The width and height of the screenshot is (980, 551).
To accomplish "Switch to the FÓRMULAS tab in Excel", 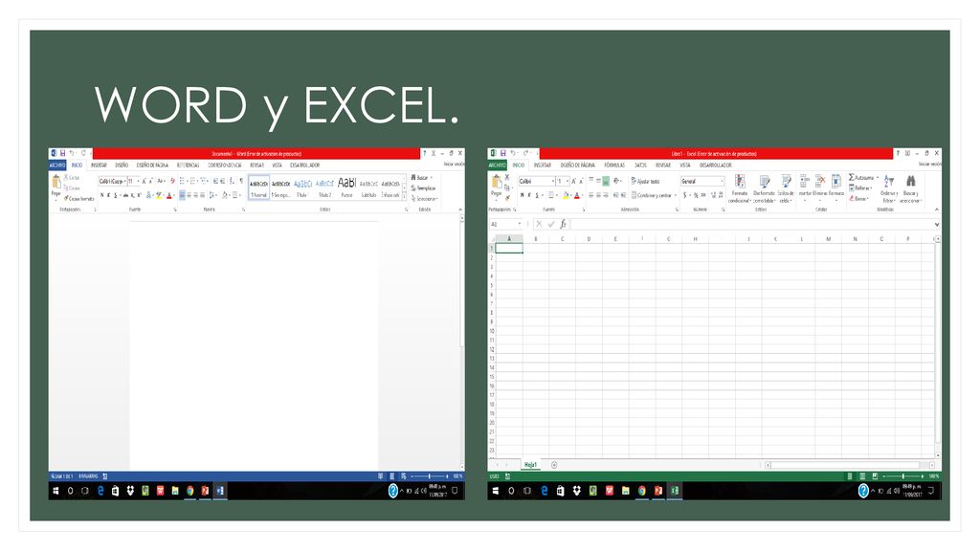I will (614, 165).
